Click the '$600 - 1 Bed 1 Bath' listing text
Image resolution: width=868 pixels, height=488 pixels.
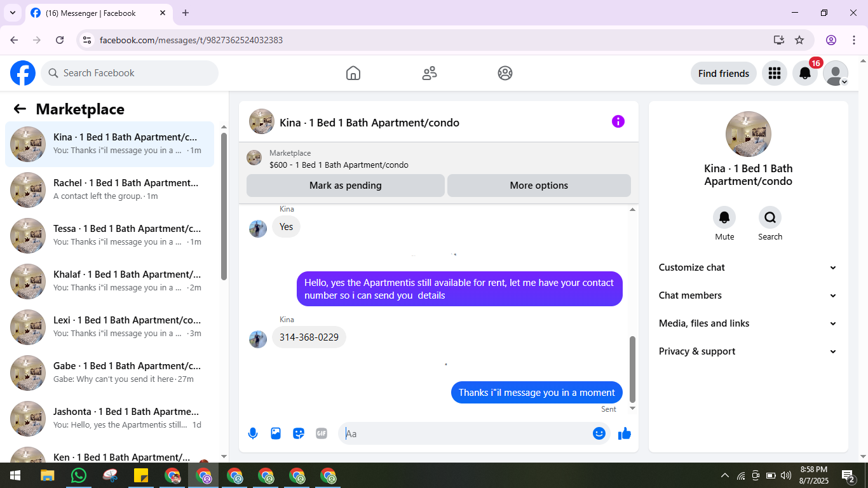pyautogui.click(x=339, y=165)
